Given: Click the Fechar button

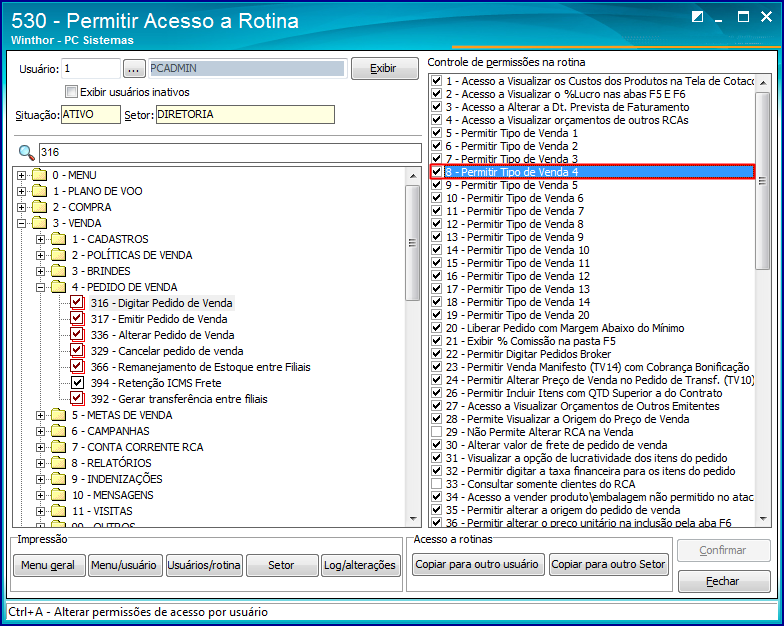Looking at the screenshot, I should point(724,581).
